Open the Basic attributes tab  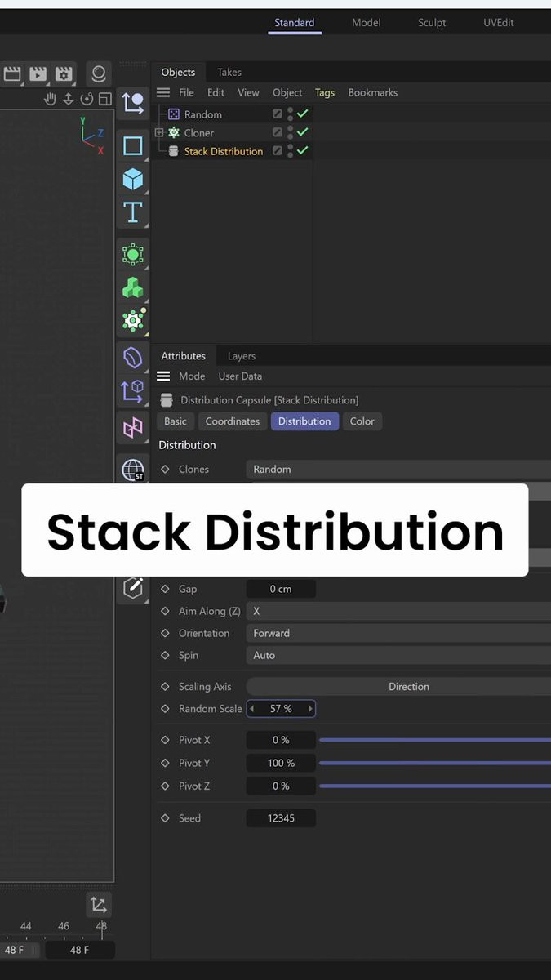pyautogui.click(x=176, y=421)
